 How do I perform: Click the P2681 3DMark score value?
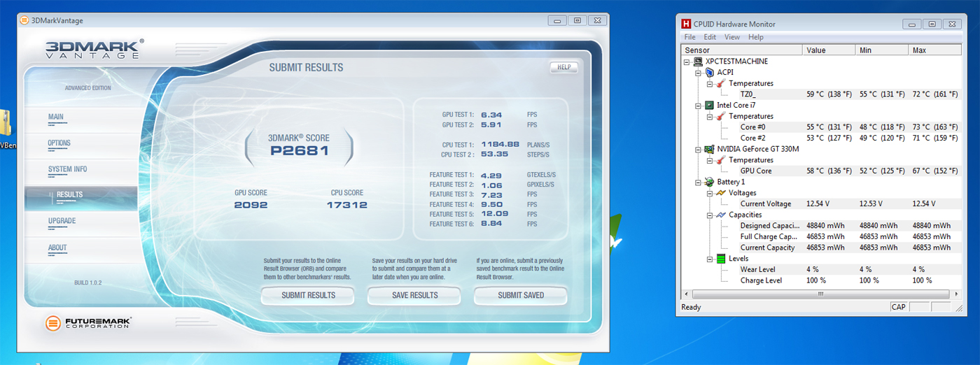coord(299,150)
